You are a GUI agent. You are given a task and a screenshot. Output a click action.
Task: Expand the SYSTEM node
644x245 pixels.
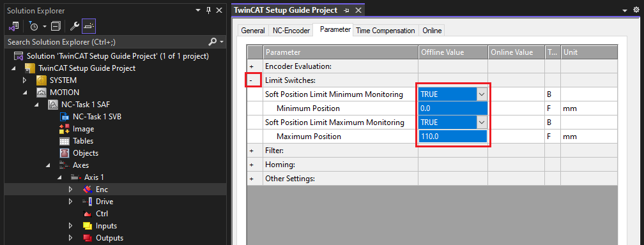25,80
